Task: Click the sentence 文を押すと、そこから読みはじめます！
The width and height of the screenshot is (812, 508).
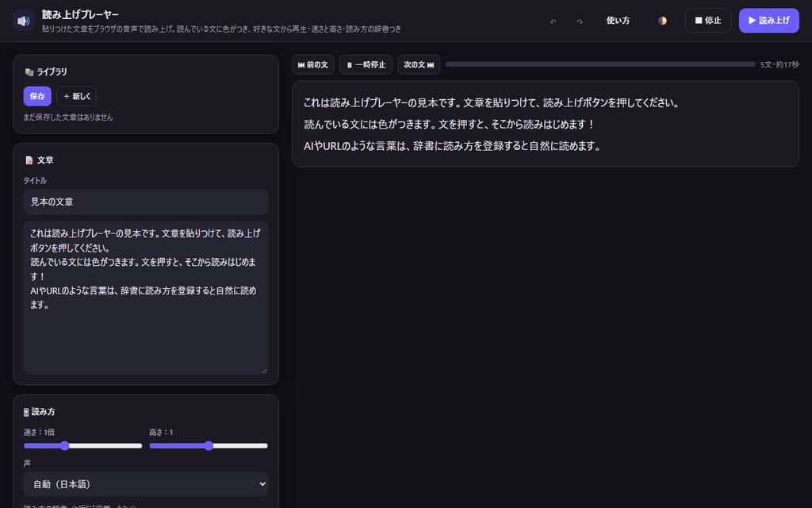Action: (516, 125)
